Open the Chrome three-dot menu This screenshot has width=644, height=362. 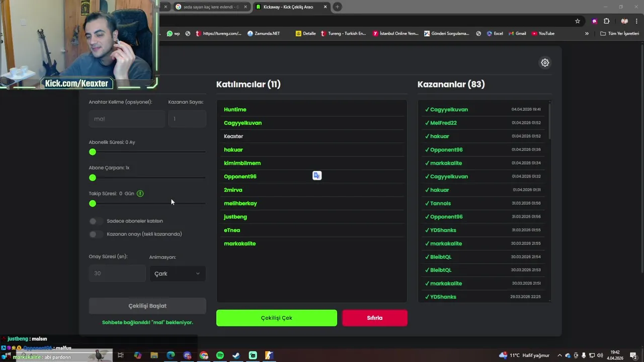click(x=636, y=21)
